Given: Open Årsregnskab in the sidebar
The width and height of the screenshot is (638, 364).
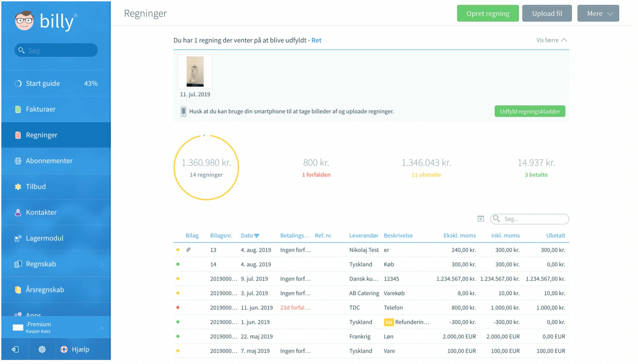Looking at the screenshot, I should click(x=56, y=290).
